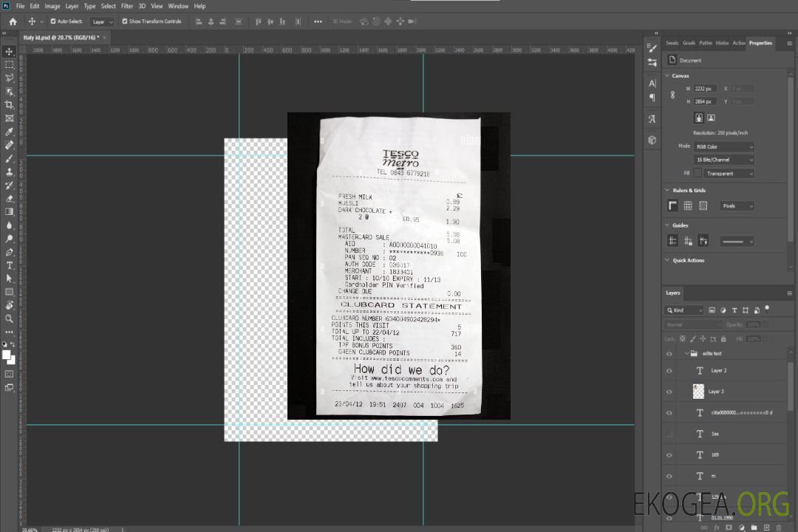Open the layer filter Kind dropdown

coord(684,310)
